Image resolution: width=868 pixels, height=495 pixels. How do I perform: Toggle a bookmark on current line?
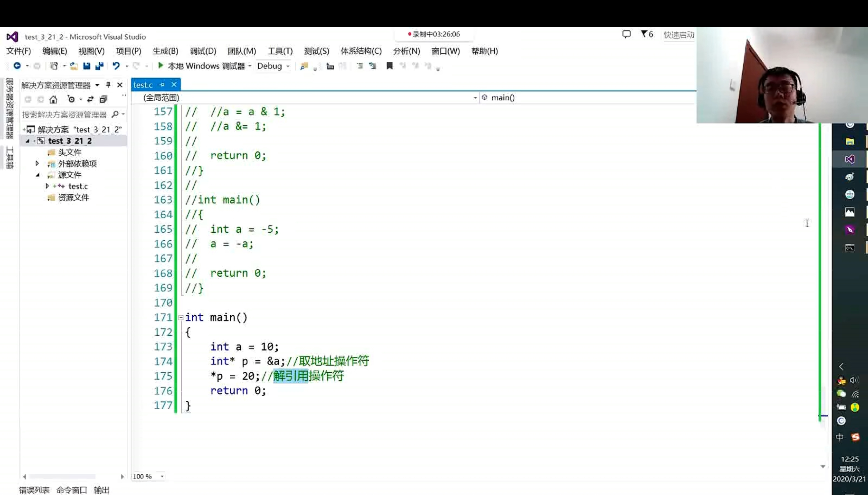pos(390,66)
